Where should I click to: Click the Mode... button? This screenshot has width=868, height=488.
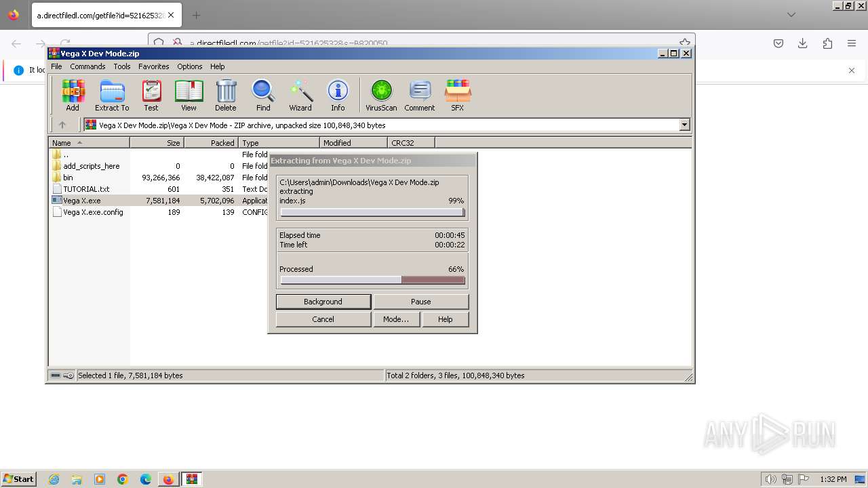pos(396,319)
